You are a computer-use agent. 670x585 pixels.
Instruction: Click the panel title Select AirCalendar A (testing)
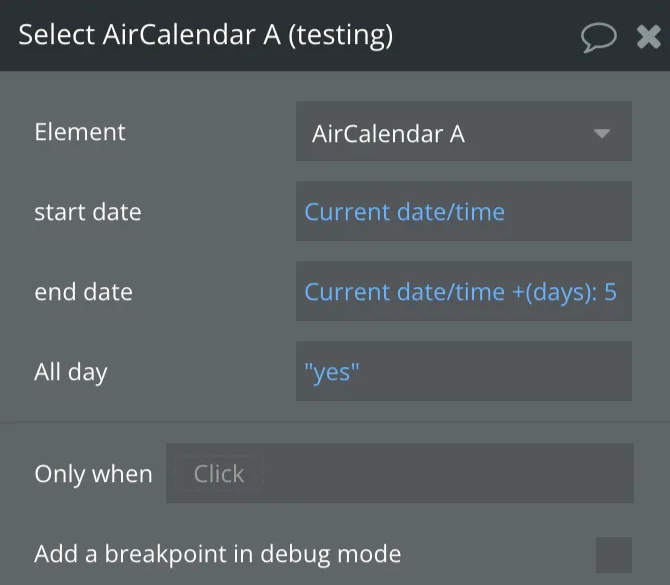205,35
